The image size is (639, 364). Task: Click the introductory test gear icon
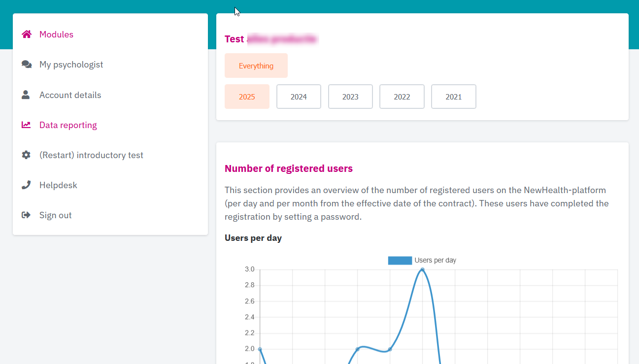(26, 155)
